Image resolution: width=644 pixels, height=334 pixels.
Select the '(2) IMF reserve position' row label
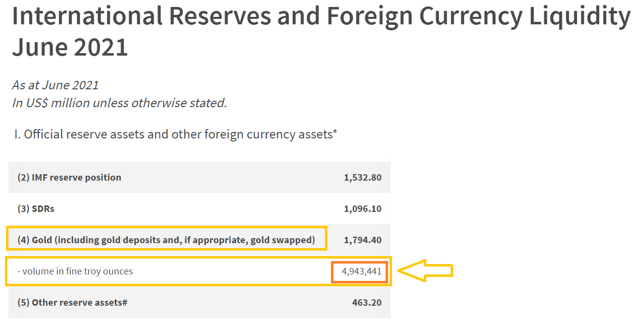click(x=70, y=177)
